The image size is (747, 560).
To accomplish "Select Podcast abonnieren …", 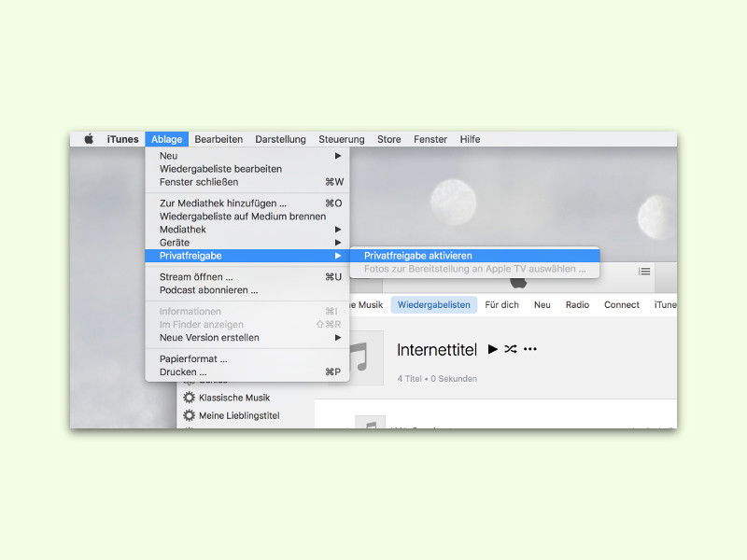I will (247, 290).
